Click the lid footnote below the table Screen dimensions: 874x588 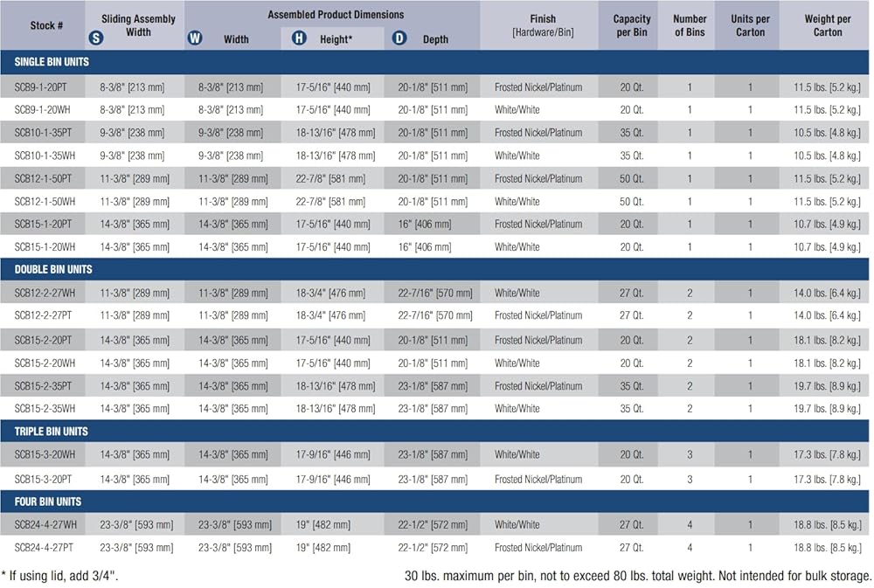pos(59,576)
